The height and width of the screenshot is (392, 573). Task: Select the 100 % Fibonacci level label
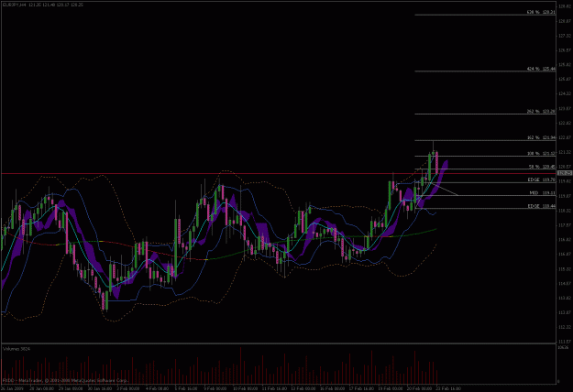tap(541, 154)
